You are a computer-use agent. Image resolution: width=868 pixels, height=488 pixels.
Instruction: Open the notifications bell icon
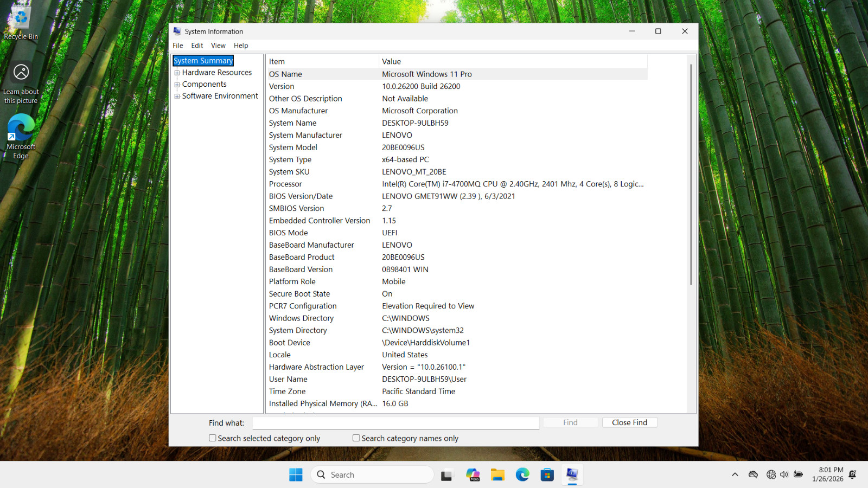point(852,474)
